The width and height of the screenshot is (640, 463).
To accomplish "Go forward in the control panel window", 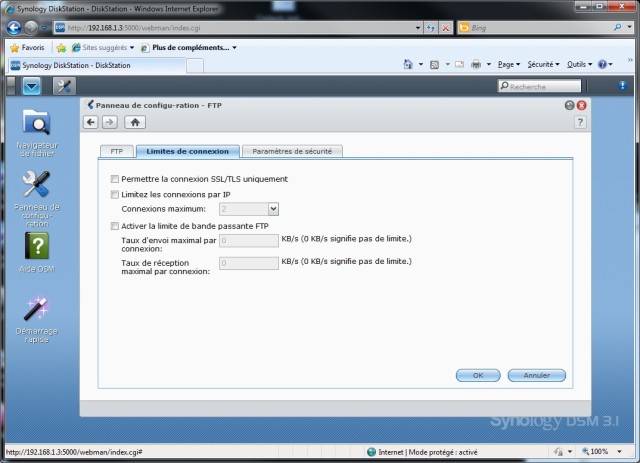I will click(x=110, y=122).
